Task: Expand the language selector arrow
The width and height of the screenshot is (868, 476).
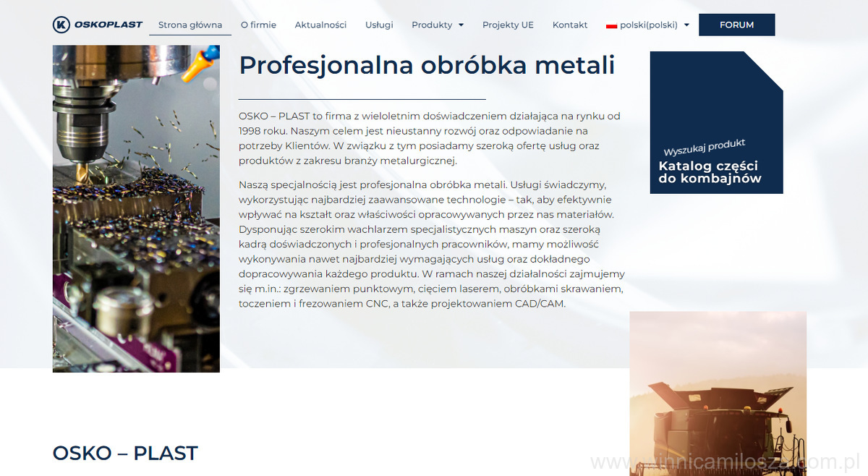Action: [x=686, y=25]
